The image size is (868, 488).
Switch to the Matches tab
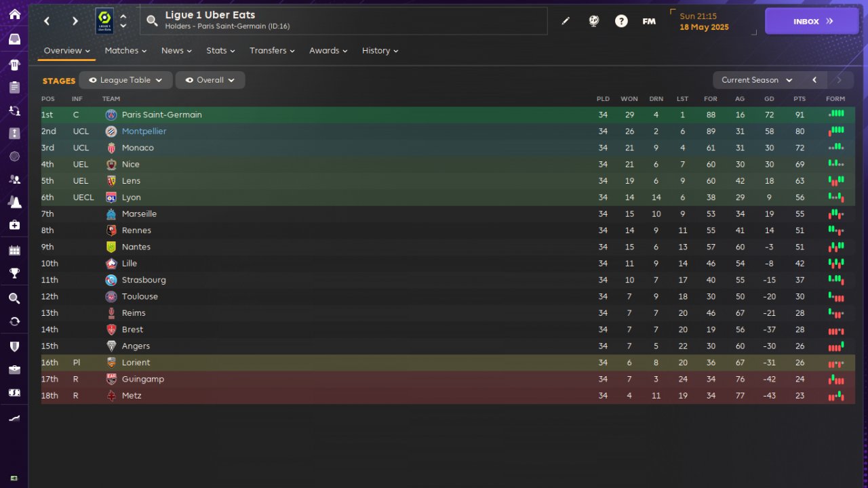[x=125, y=50]
